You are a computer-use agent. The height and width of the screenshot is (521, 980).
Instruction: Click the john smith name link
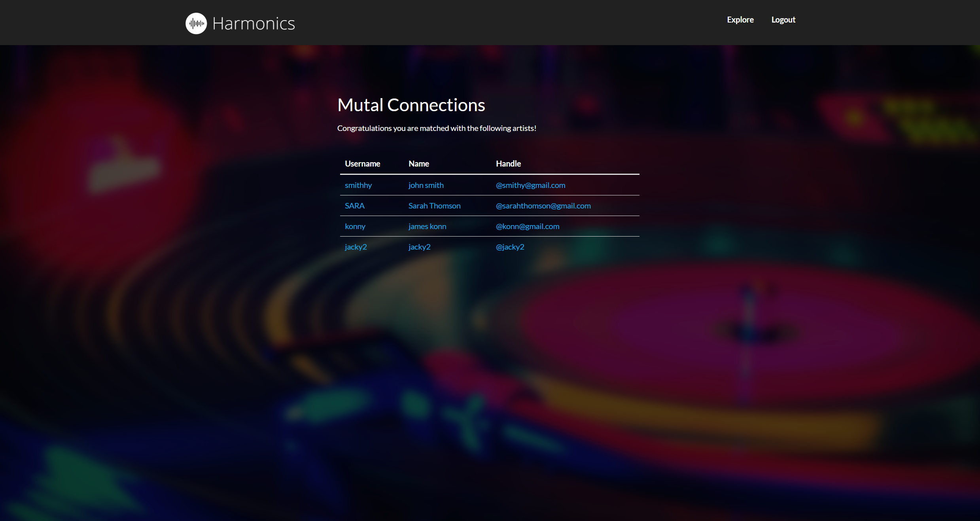click(x=426, y=185)
